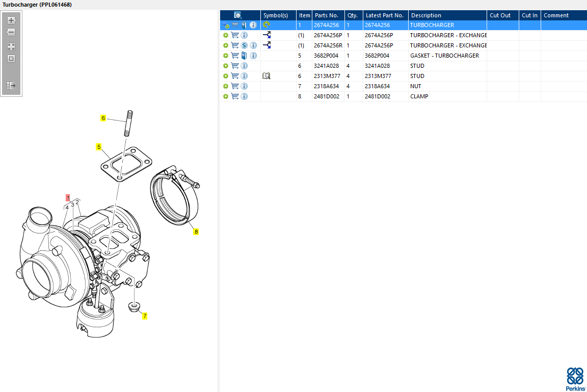Click the list-with-arrow export button
587x392 pixels.
[x=11, y=86]
